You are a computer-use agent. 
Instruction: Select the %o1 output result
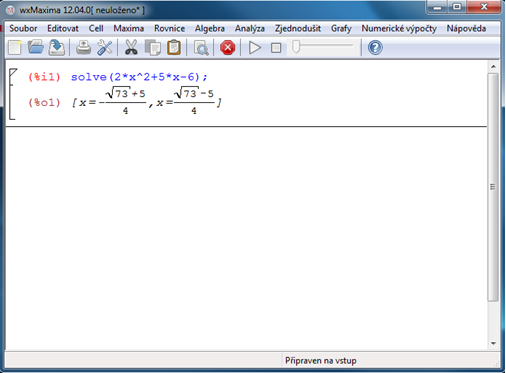pos(147,101)
